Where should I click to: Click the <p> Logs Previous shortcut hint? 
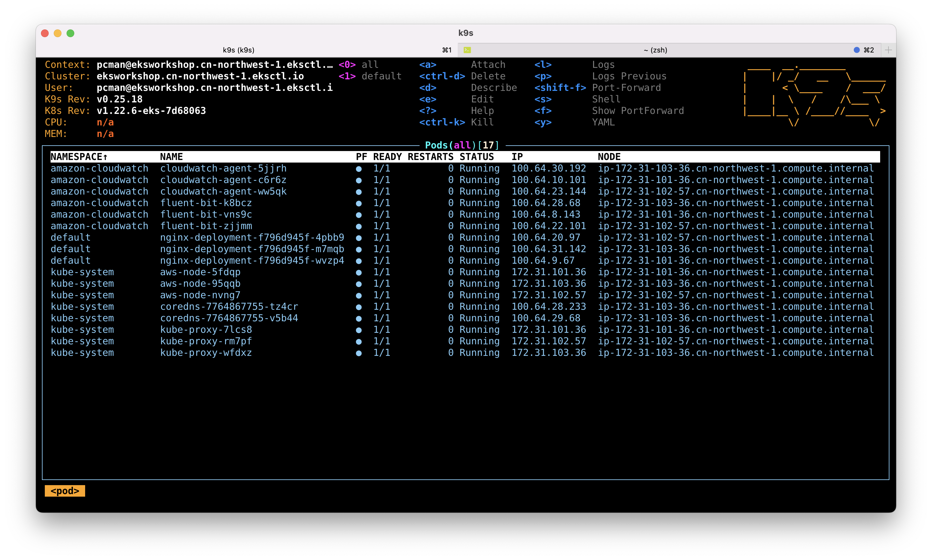coord(600,76)
